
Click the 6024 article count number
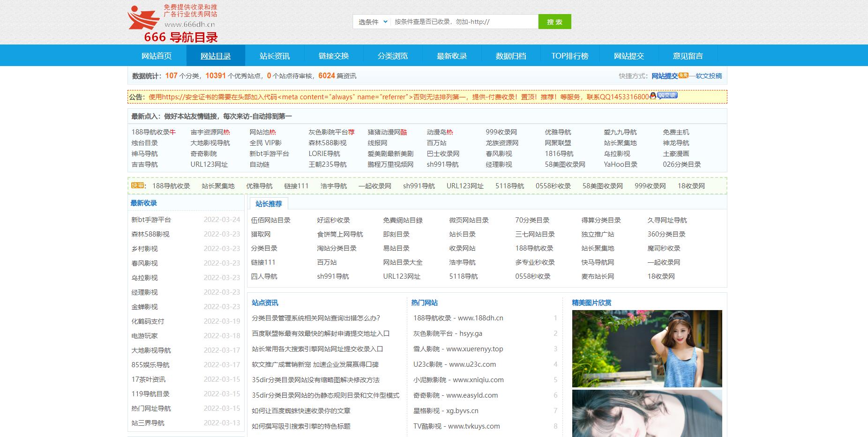point(327,75)
